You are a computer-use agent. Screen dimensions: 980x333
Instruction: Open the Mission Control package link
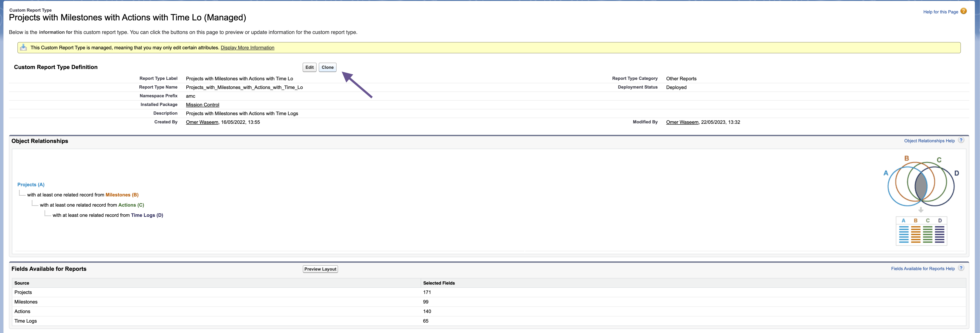(x=202, y=104)
